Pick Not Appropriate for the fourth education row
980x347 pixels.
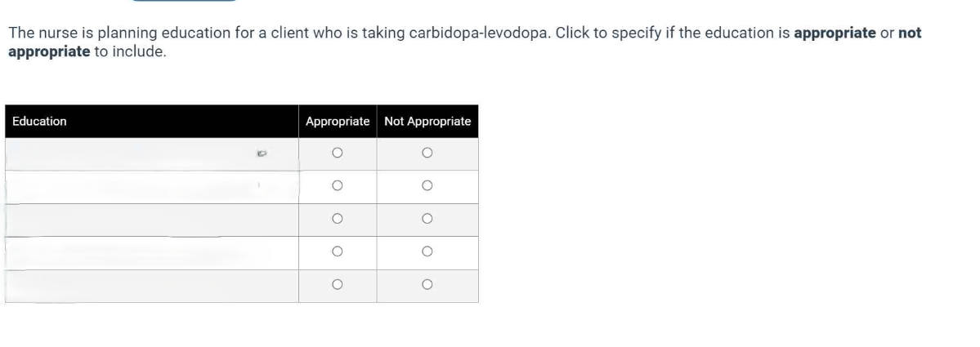tap(427, 251)
